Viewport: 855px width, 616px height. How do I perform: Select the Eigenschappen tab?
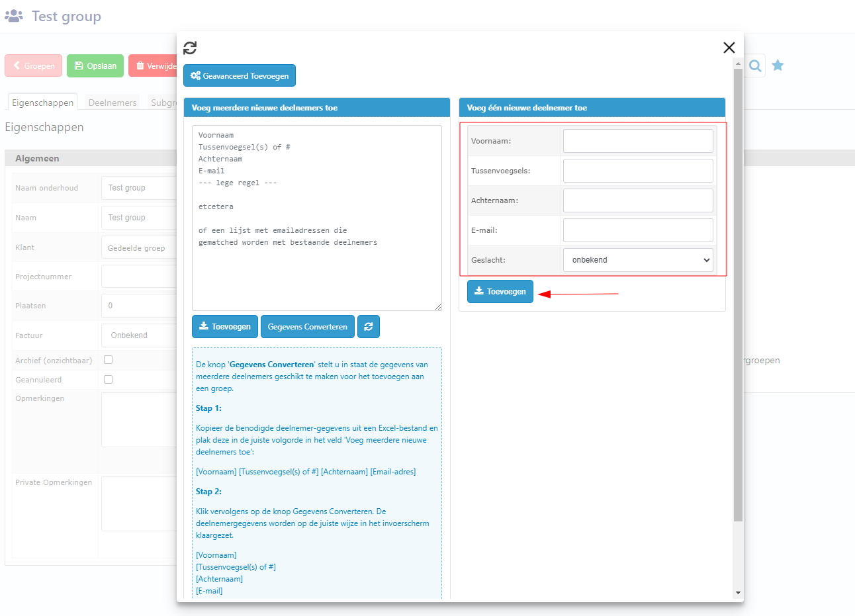pos(43,103)
